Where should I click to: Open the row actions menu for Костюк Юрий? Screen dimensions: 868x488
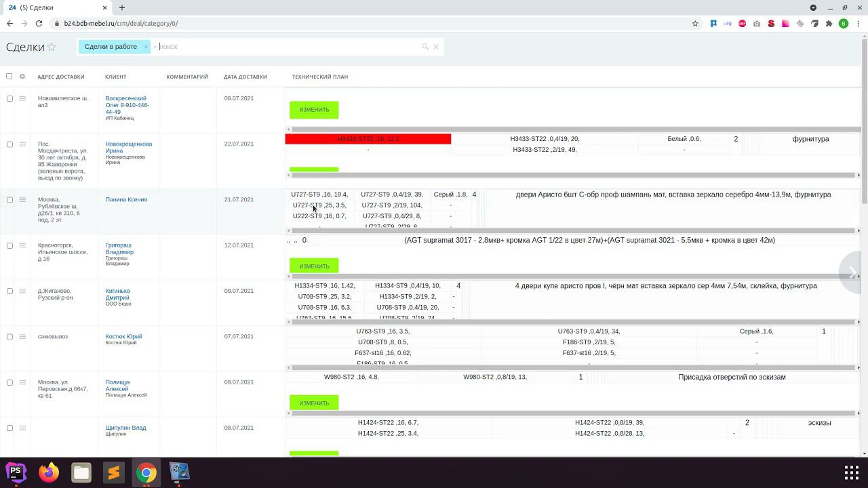point(22,337)
